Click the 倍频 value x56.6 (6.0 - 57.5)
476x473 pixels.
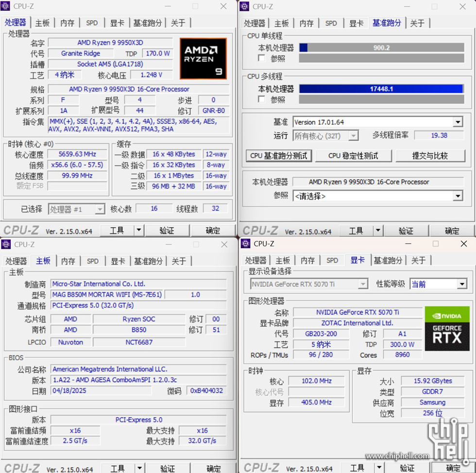click(77, 165)
